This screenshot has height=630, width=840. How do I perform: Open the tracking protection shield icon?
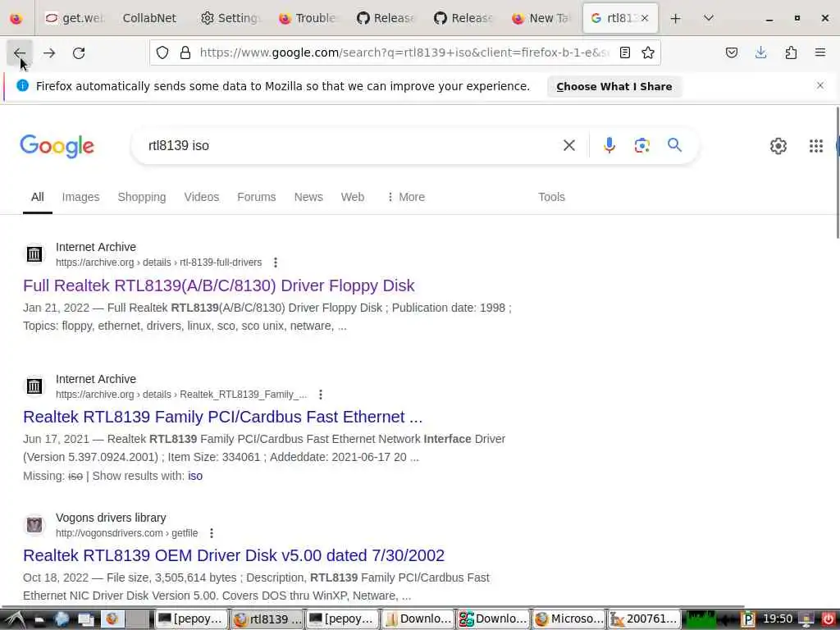point(162,52)
